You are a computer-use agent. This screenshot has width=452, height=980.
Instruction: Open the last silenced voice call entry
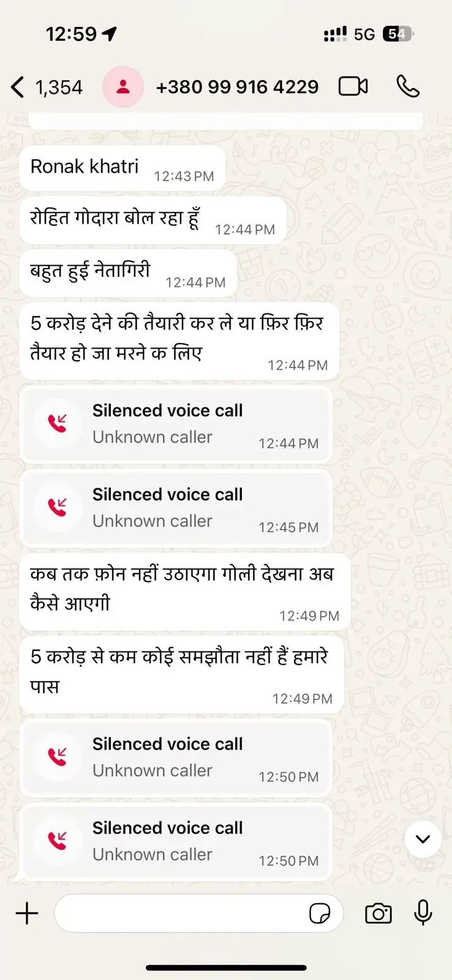click(176, 842)
